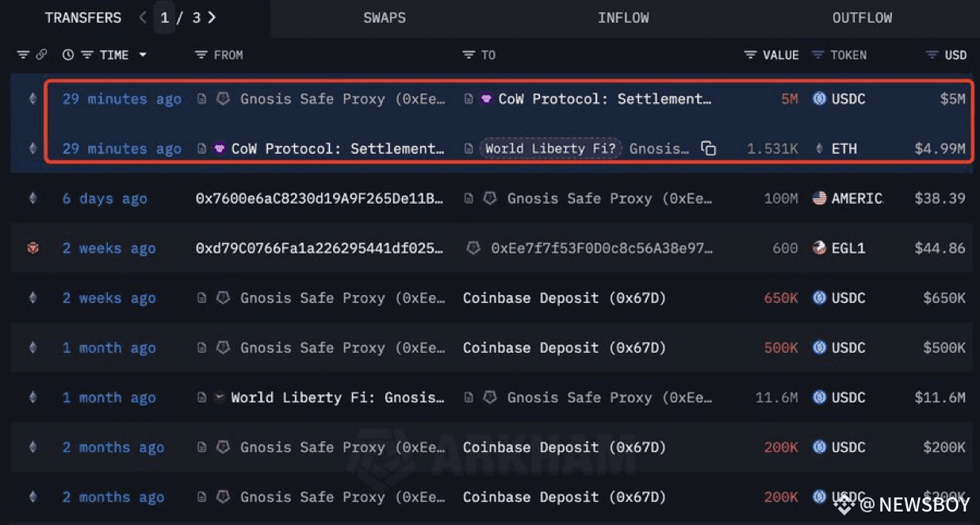980x525 pixels.
Task: Filter by the VALUE column header
Action: coord(771,55)
